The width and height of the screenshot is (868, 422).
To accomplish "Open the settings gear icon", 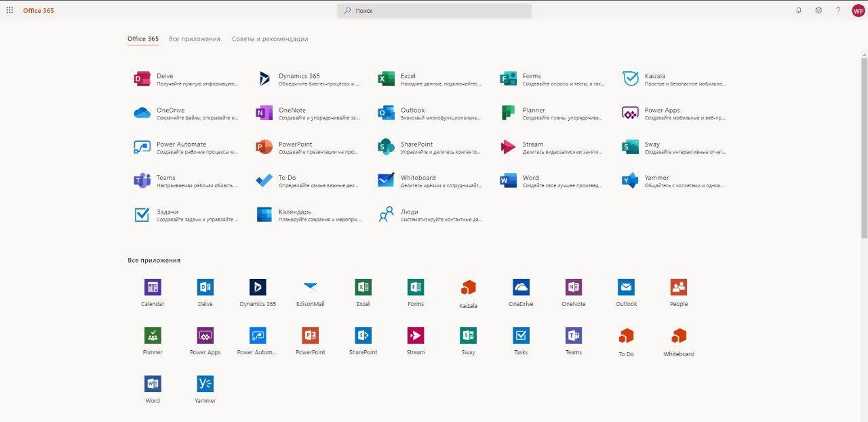I will [818, 10].
